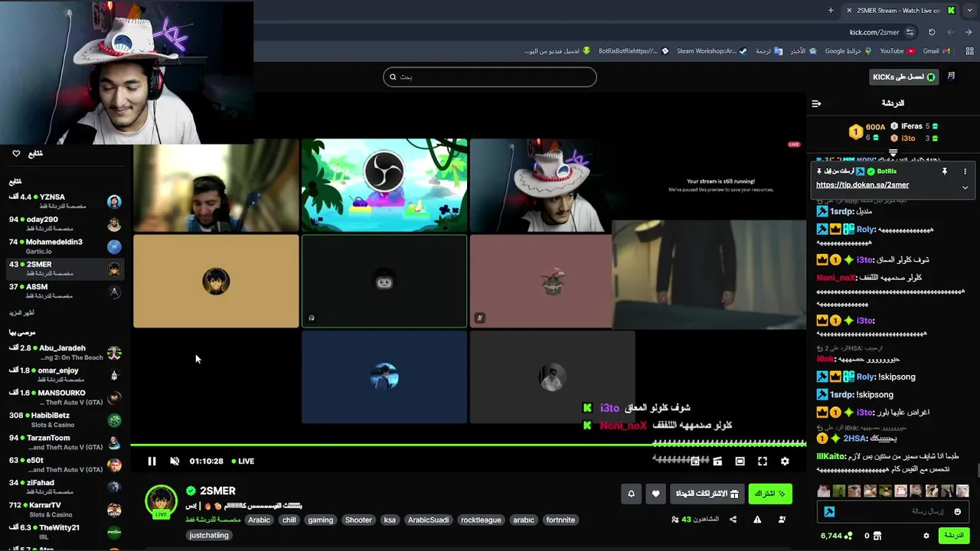The image size is (980, 551).
Task: Click the moderator hammer badge in chat input
Action: coord(829,511)
